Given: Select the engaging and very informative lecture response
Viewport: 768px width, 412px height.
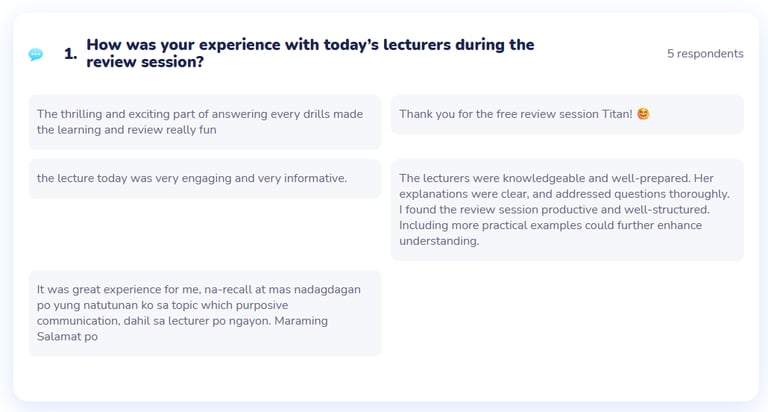Looking at the screenshot, I should click(205, 178).
